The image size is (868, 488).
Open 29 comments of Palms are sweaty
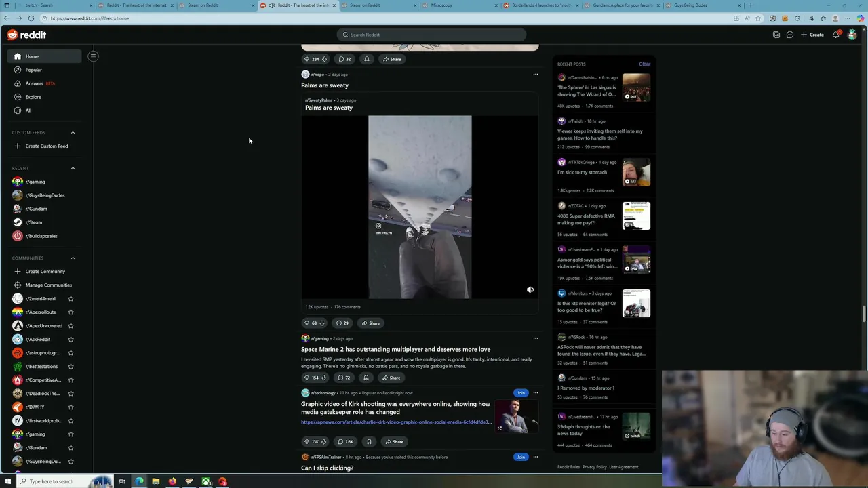pos(342,323)
